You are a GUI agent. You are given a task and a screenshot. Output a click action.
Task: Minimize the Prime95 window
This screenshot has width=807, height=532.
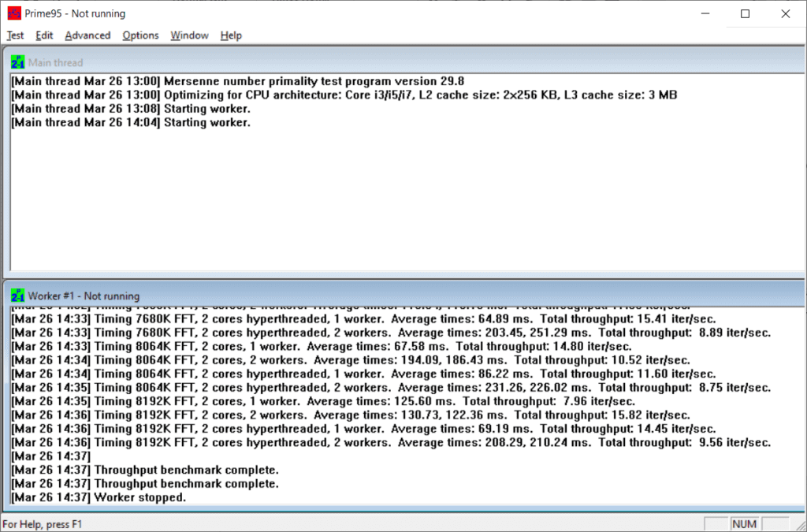coord(705,13)
